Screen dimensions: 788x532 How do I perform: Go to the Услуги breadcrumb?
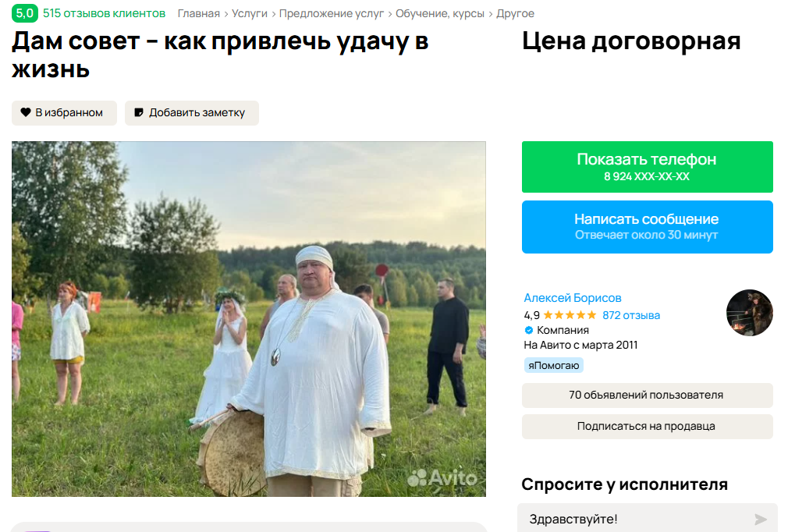tap(249, 13)
